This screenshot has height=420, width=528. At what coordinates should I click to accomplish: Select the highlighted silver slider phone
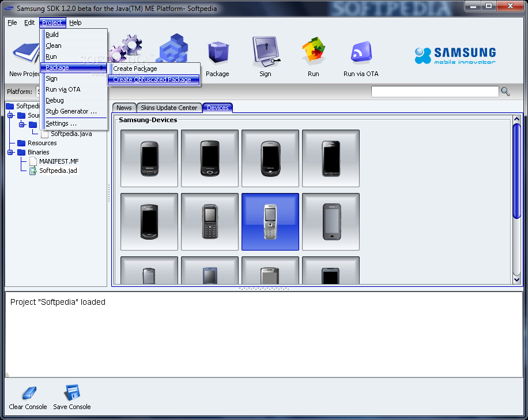coord(270,222)
